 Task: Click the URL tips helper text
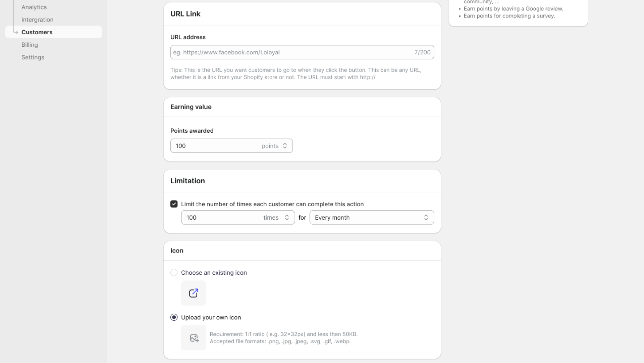pos(296,74)
